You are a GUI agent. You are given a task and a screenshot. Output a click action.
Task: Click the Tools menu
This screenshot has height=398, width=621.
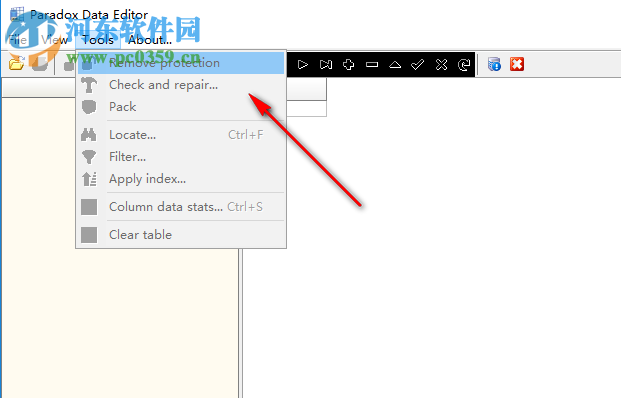click(98, 40)
